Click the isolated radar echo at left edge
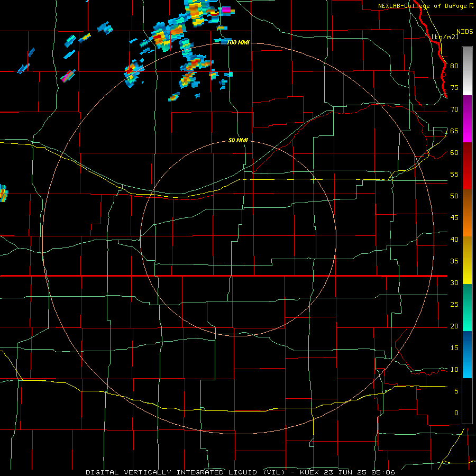The height and width of the screenshot is (476, 476). 3,193
